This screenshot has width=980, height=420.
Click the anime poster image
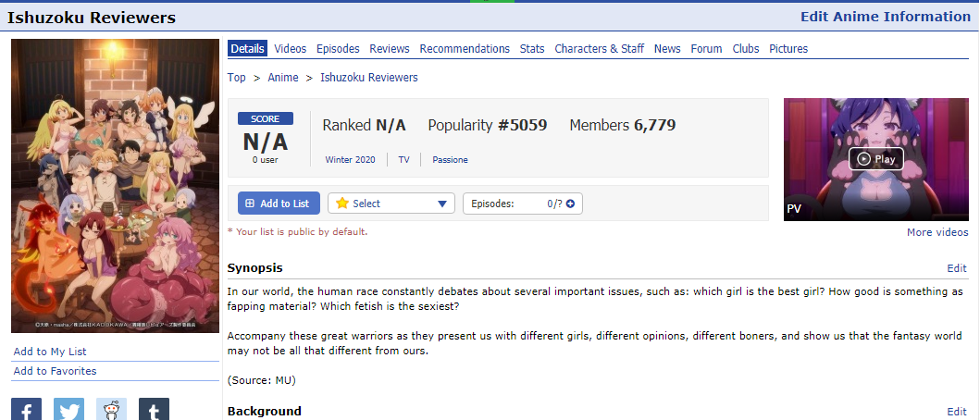[115, 186]
